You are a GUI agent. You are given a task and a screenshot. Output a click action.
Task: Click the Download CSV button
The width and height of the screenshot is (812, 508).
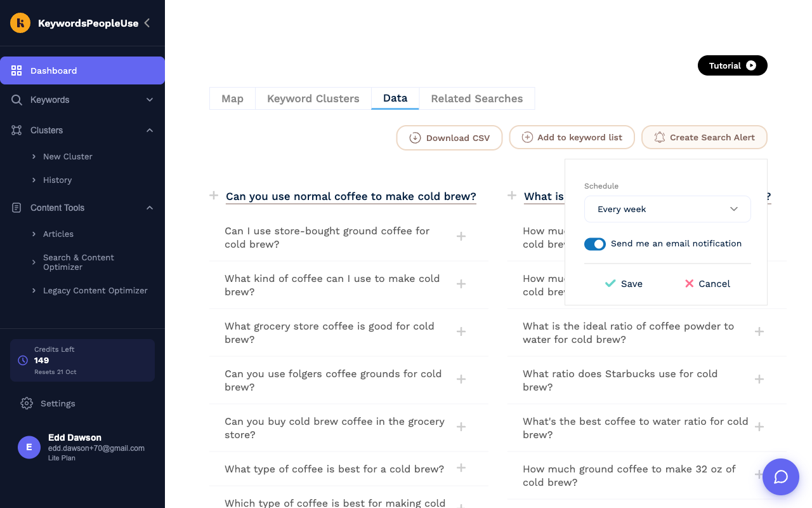tap(450, 138)
